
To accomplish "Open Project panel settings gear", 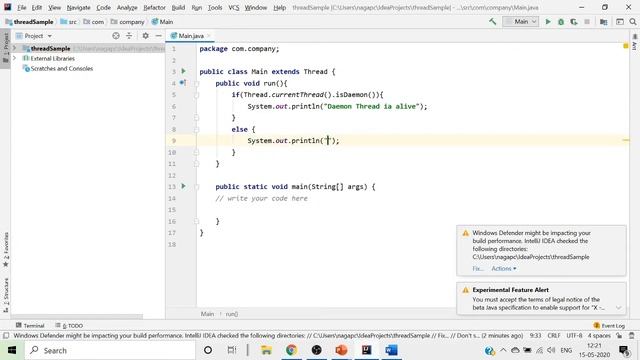I will [145, 36].
